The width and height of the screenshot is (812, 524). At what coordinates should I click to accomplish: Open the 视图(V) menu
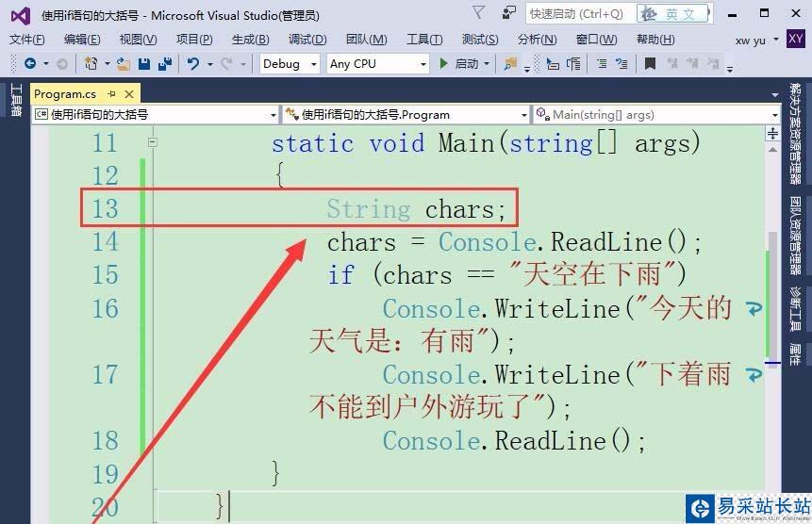pyautogui.click(x=138, y=40)
